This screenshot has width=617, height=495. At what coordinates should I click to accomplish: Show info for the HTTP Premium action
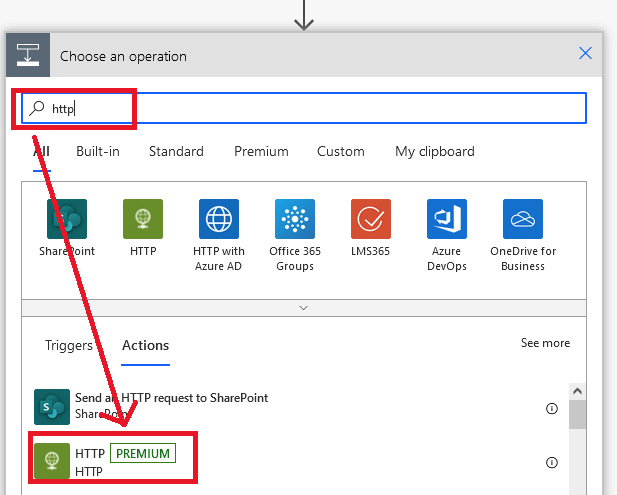click(551, 462)
